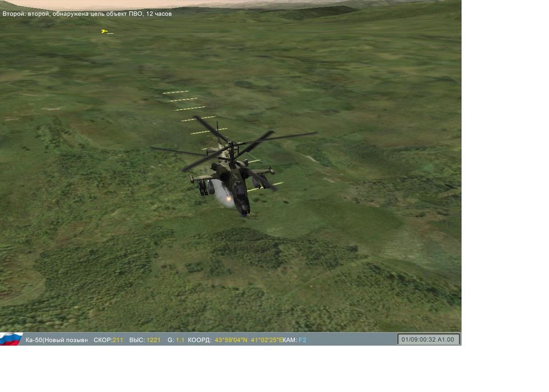Click the latitude 43°59'04"N
This screenshot has width=549, height=392.
point(231,340)
